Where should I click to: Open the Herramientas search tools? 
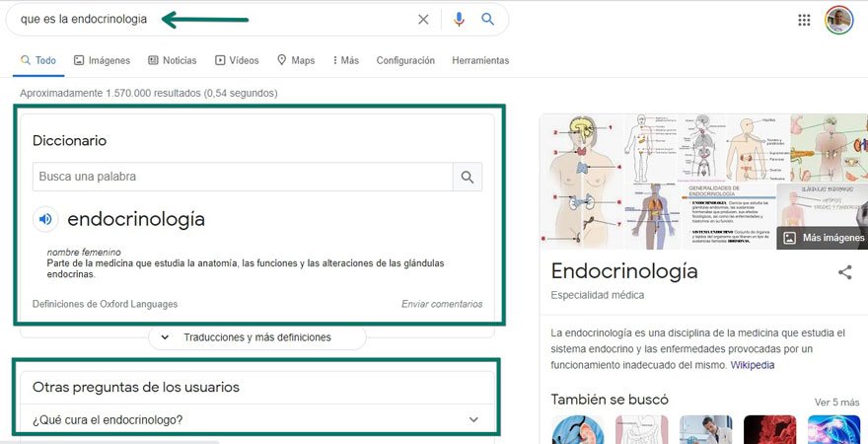tap(480, 60)
